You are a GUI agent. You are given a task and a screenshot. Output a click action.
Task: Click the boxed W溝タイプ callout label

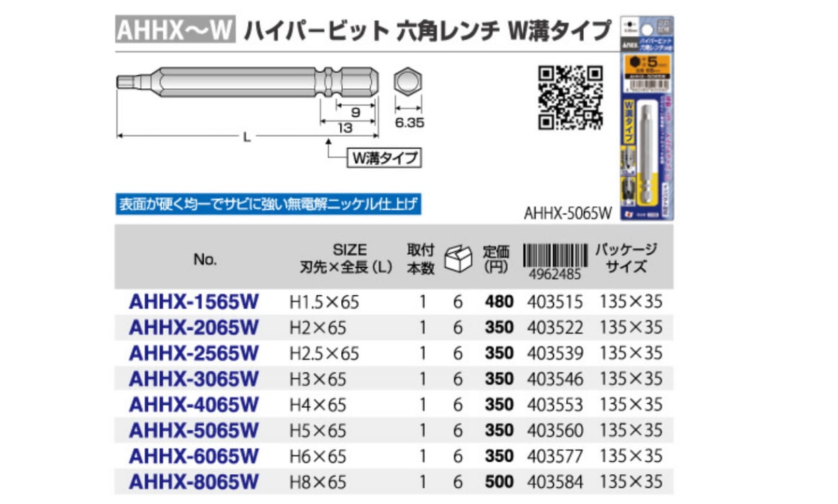tap(383, 158)
